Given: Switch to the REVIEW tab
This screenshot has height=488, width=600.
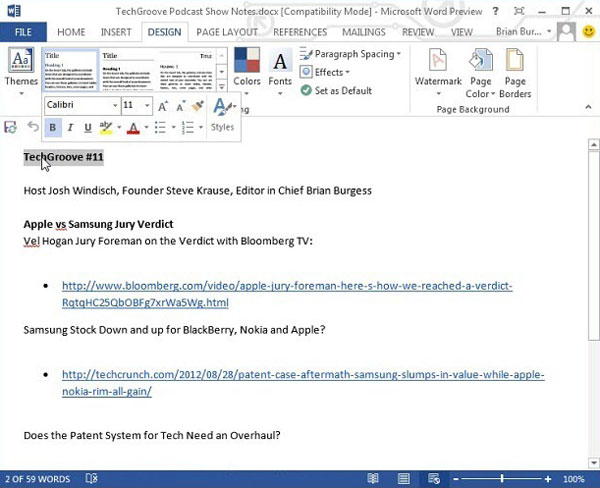Looking at the screenshot, I should point(418,32).
